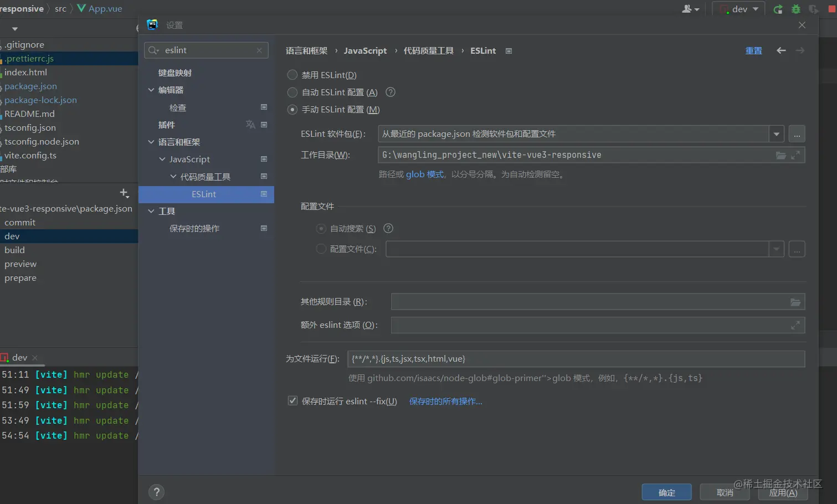This screenshot has height=504, width=837.
Task: Click 重置 link
Action: [x=753, y=50]
